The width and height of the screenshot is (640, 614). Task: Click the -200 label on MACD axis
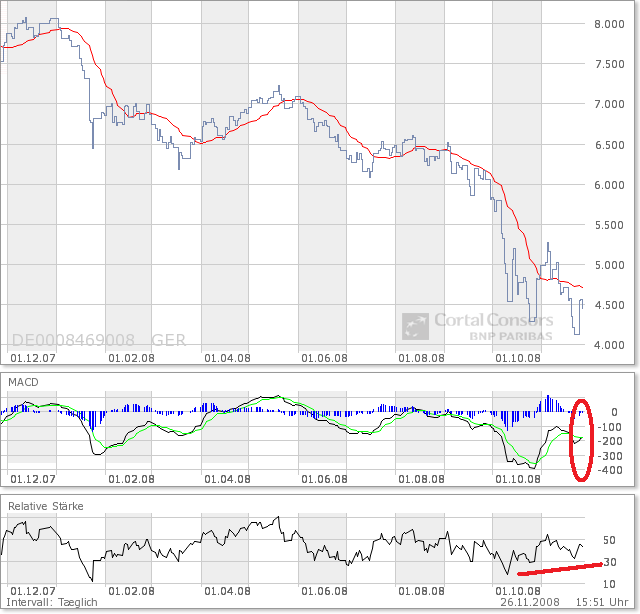(x=609, y=441)
